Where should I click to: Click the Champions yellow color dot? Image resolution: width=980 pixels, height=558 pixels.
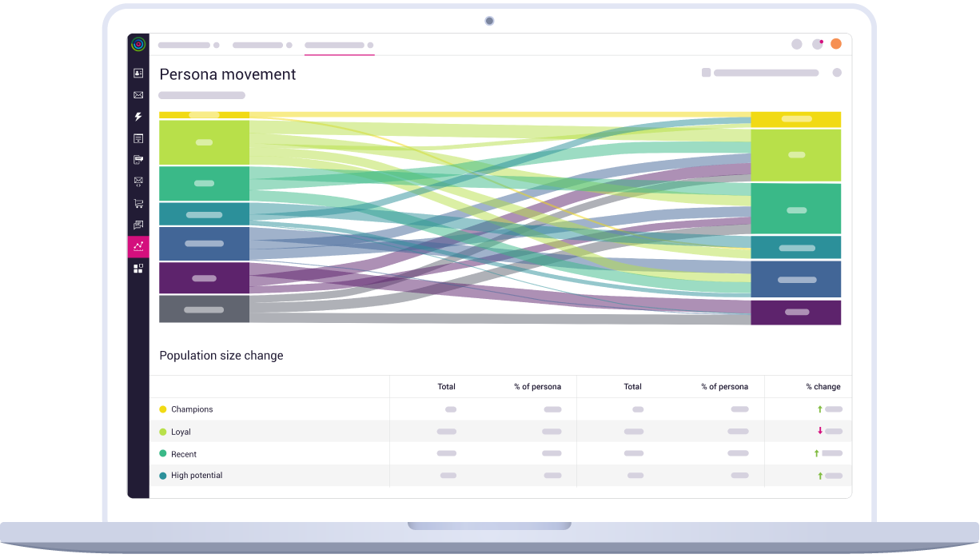[164, 409]
